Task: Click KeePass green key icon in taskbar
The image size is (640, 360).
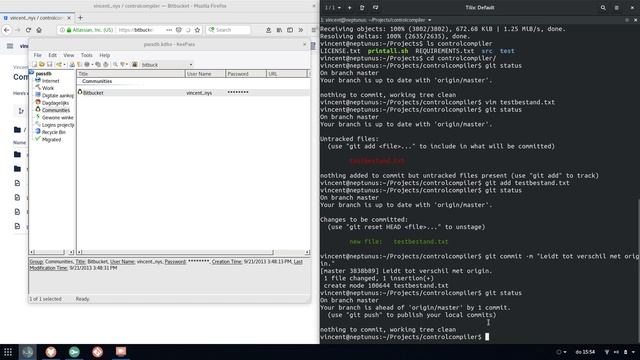Action: coord(74,352)
